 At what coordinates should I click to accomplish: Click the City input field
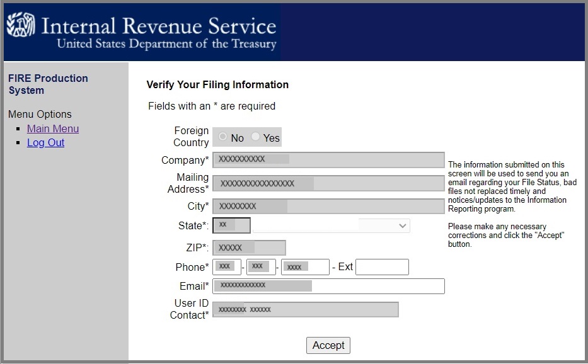coord(328,206)
